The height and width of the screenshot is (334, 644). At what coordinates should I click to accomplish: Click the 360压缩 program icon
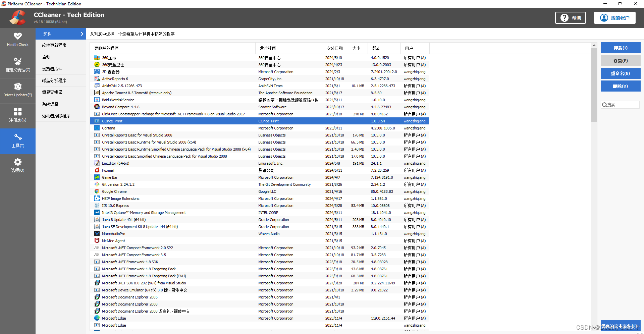(97, 58)
